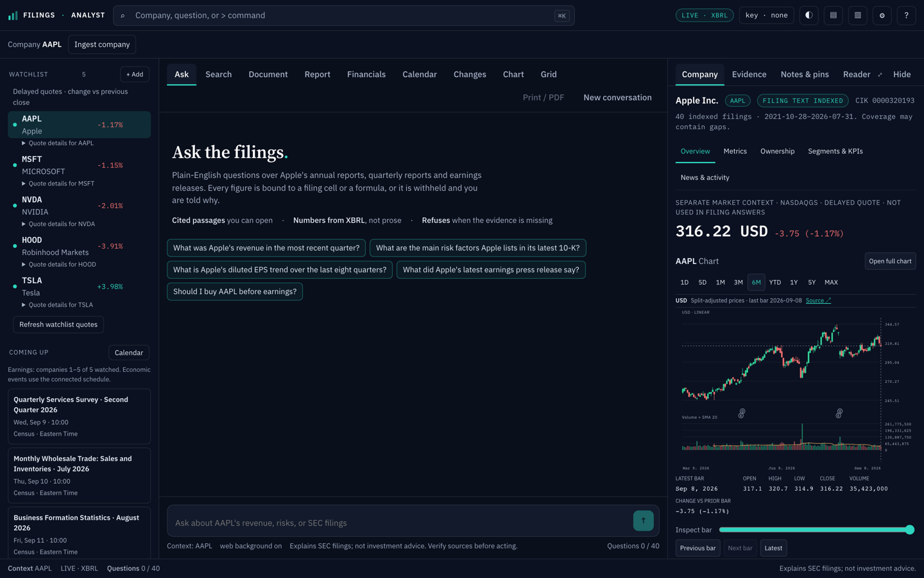Expand Quote details for MSFT
Viewport: 924px width, 578px height.
pos(58,184)
